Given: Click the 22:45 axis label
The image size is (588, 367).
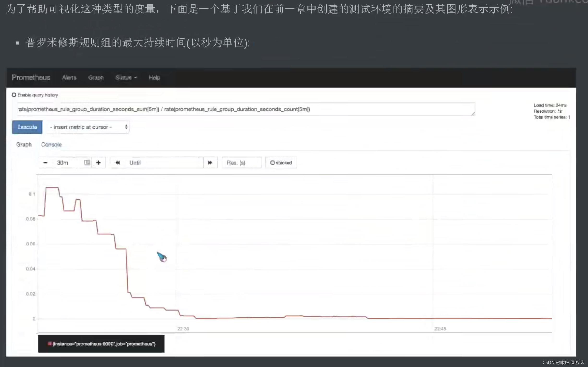Looking at the screenshot, I should pos(440,329).
